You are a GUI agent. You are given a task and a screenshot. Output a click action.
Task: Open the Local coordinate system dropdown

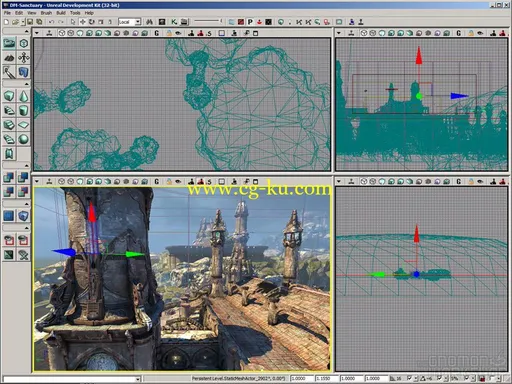click(x=138, y=22)
